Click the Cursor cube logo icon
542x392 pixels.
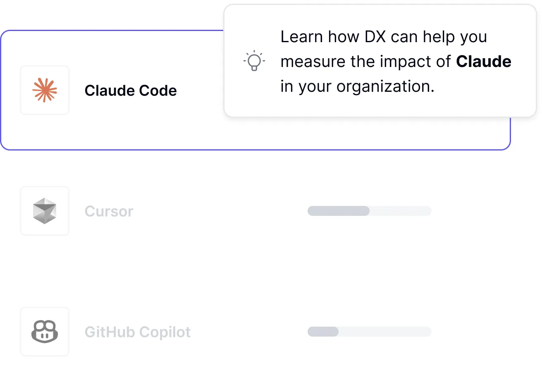pyautogui.click(x=45, y=211)
